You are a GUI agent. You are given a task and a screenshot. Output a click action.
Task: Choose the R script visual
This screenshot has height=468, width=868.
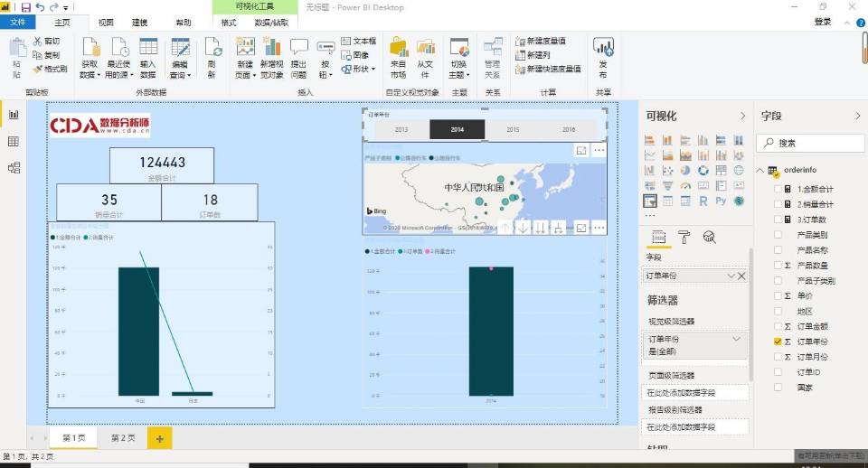[703, 201]
